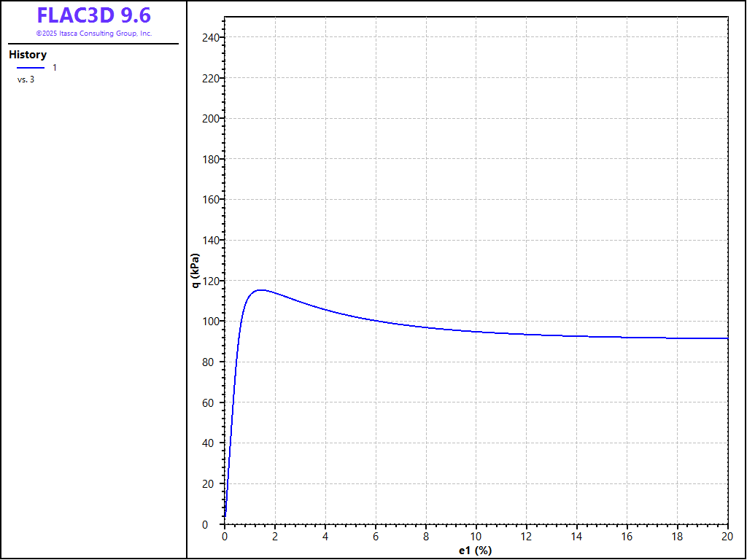Click the 'vs. 3' legend entry
Screen dimensions: 747x560
[x=26, y=79]
